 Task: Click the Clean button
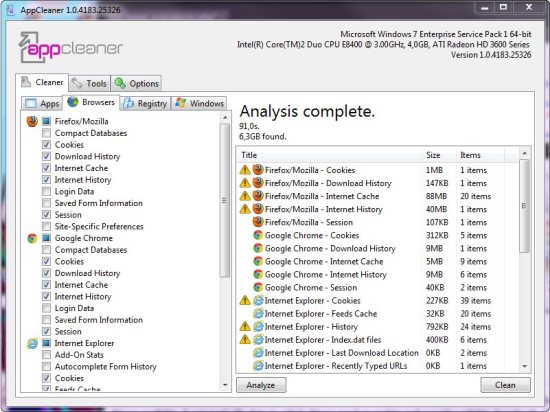(x=505, y=385)
